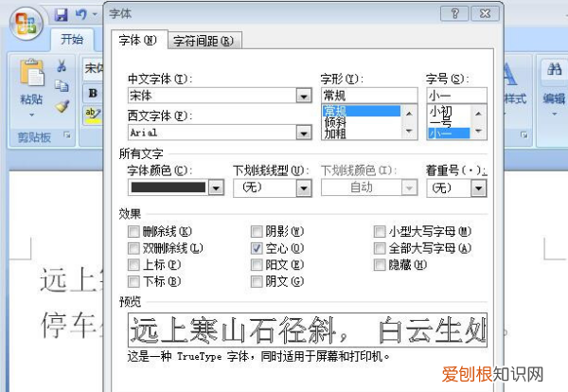Select 小一 font size in list
The width and height of the screenshot is (568, 392).
pyautogui.click(x=449, y=134)
